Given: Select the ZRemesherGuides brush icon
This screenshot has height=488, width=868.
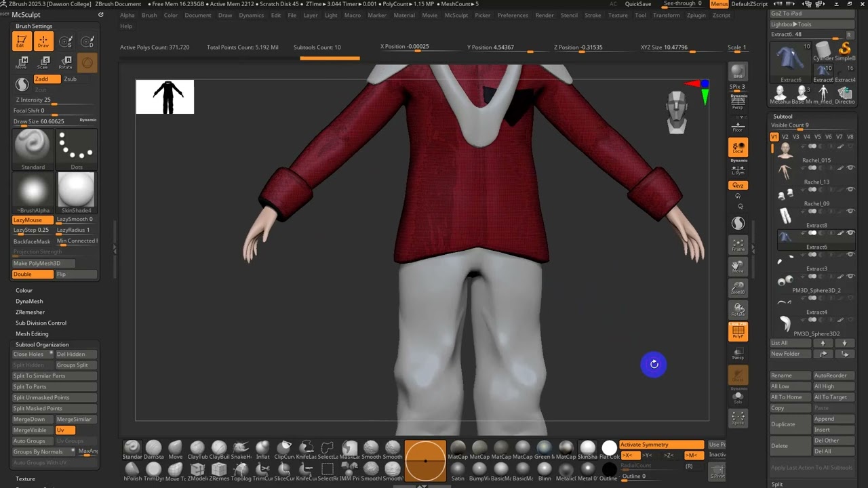Looking at the screenshot, I should tap(219, 470).
